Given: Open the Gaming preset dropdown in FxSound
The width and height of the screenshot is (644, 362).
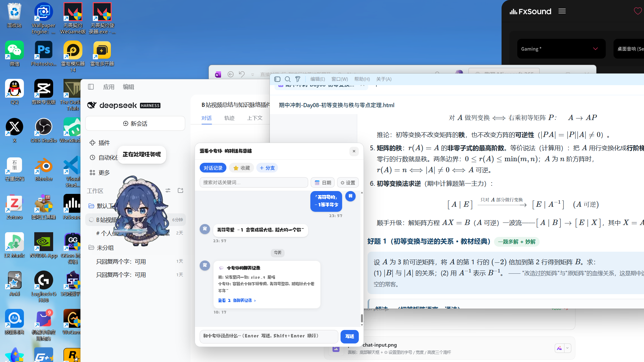Looking at the screenshot, I should pyautogui.click(x=561, y=49).
